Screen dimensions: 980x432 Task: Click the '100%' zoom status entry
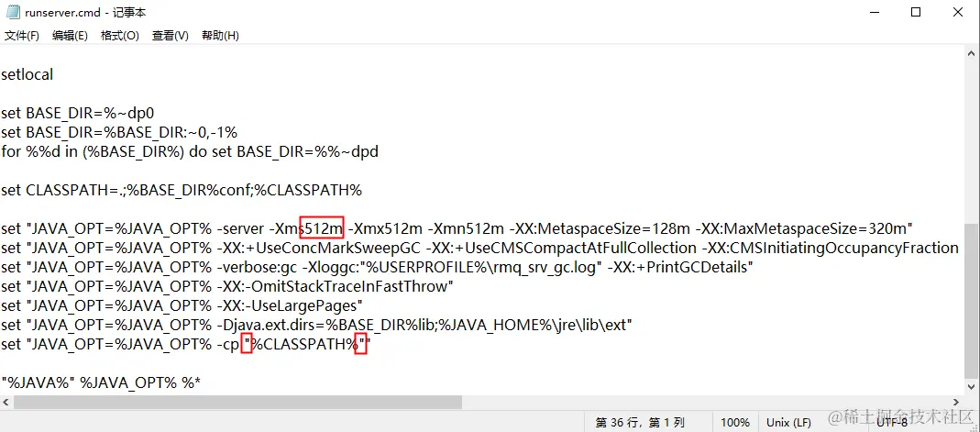click(735, 423)
